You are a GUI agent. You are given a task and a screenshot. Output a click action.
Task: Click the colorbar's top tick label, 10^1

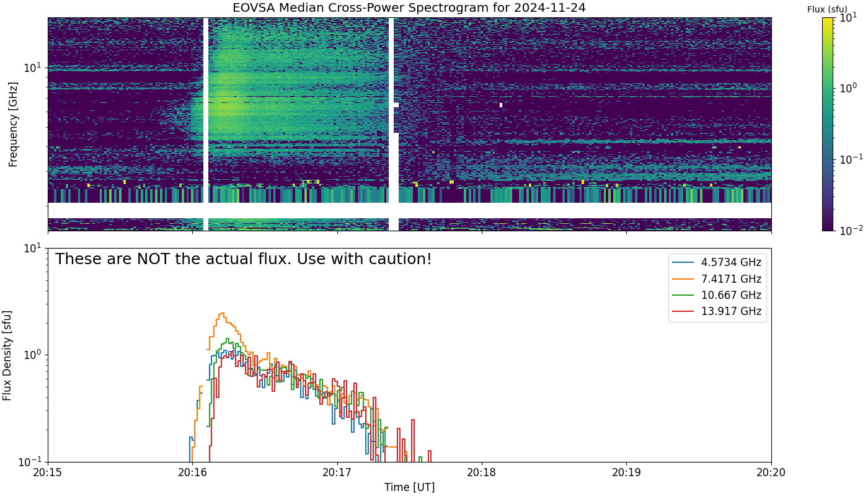click(x=848, y=18)
